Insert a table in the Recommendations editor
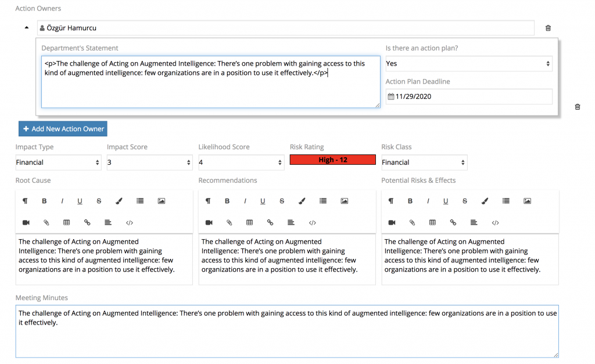The width and height of the screenshot is (595, 364). point(250,222)
